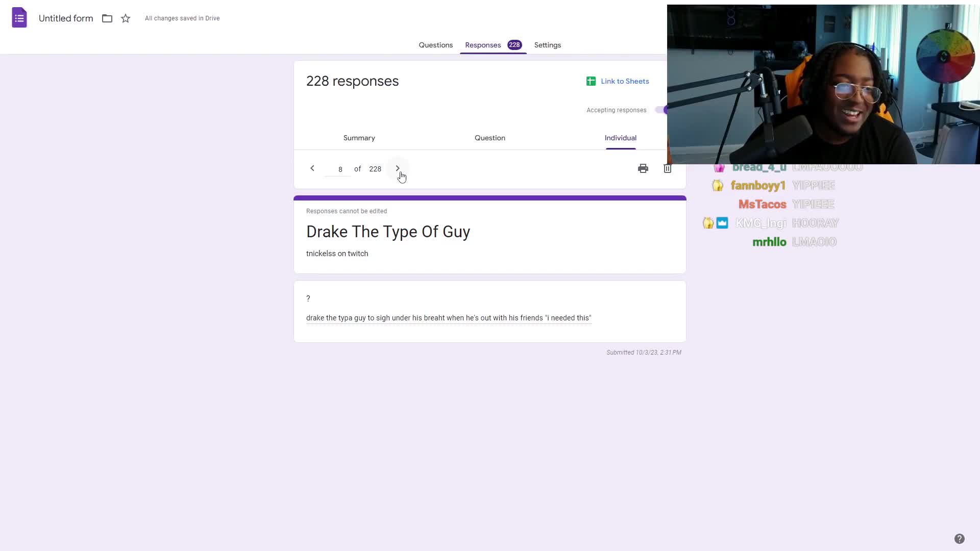Delete this response trash icon

point(668,168)
